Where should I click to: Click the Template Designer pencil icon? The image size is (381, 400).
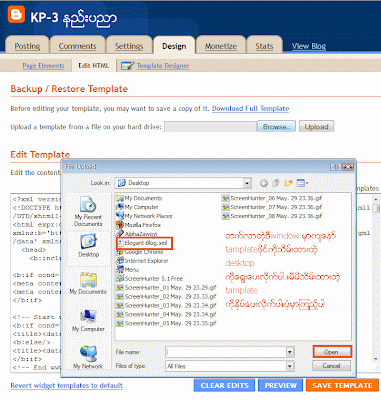pyautogui.click(x=128, y=66)
